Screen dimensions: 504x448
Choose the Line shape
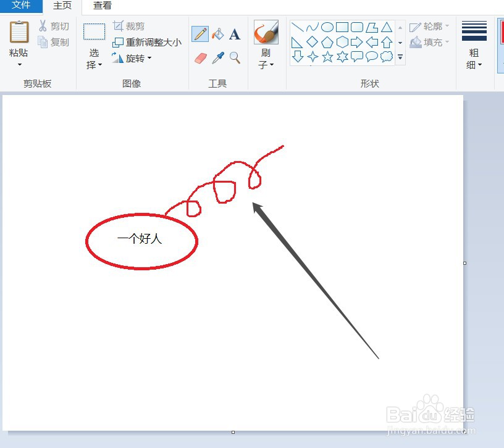coord(297,27)
